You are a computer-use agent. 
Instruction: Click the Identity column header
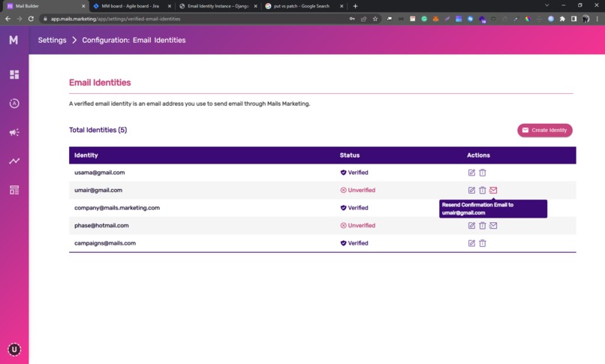click(x=86, y=155)
